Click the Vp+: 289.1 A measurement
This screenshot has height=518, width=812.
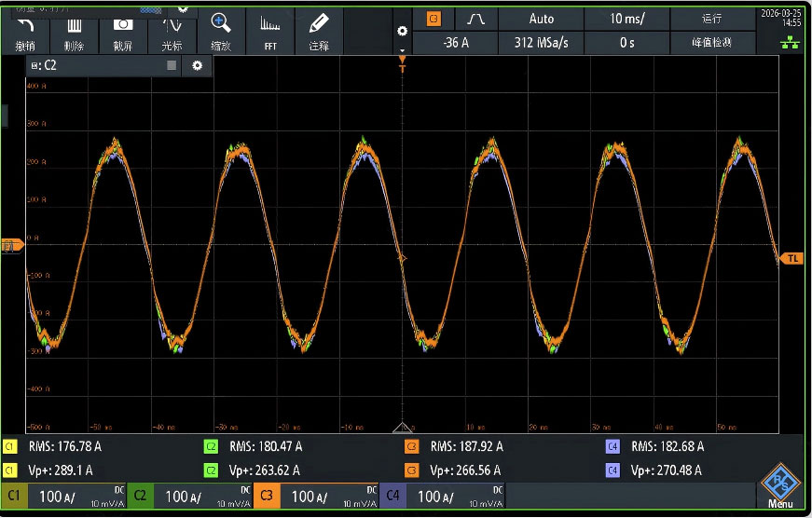[61, 470]
